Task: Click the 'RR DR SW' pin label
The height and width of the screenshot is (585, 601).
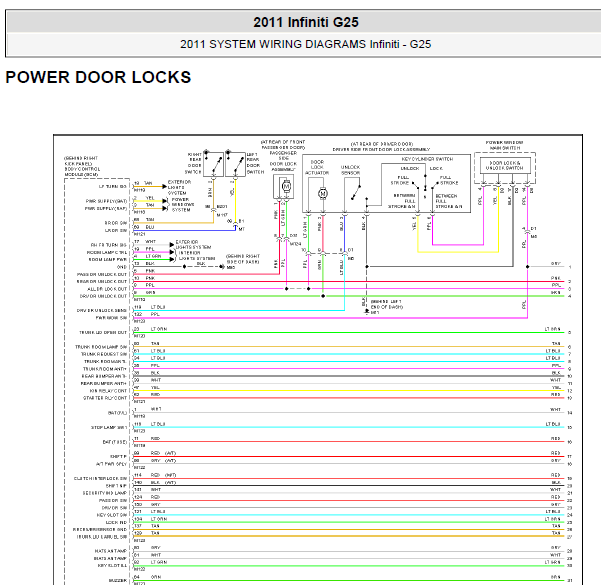Action: coord(116,223)
